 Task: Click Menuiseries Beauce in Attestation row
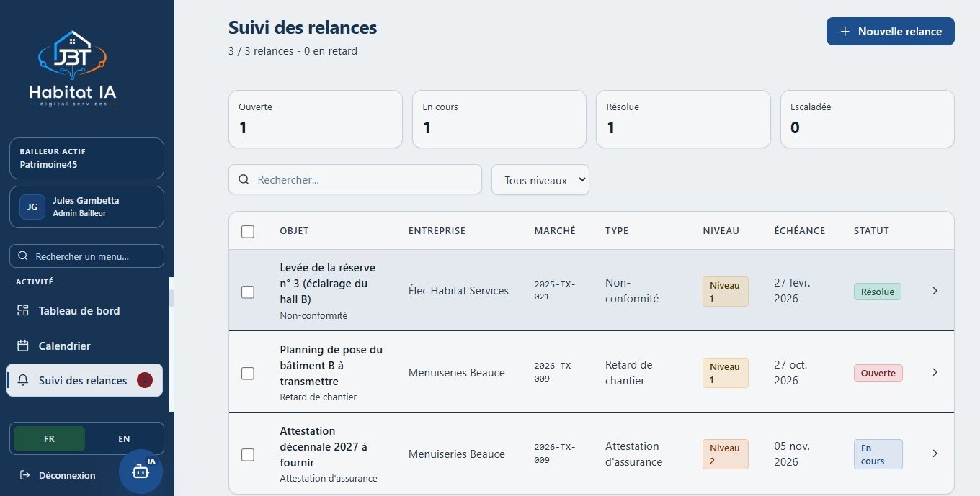coord(456,454)
